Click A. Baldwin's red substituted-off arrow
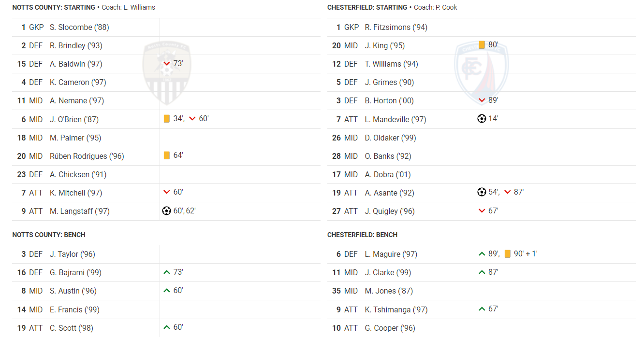The width and height of the screenshot is (644, 337). 167,63
